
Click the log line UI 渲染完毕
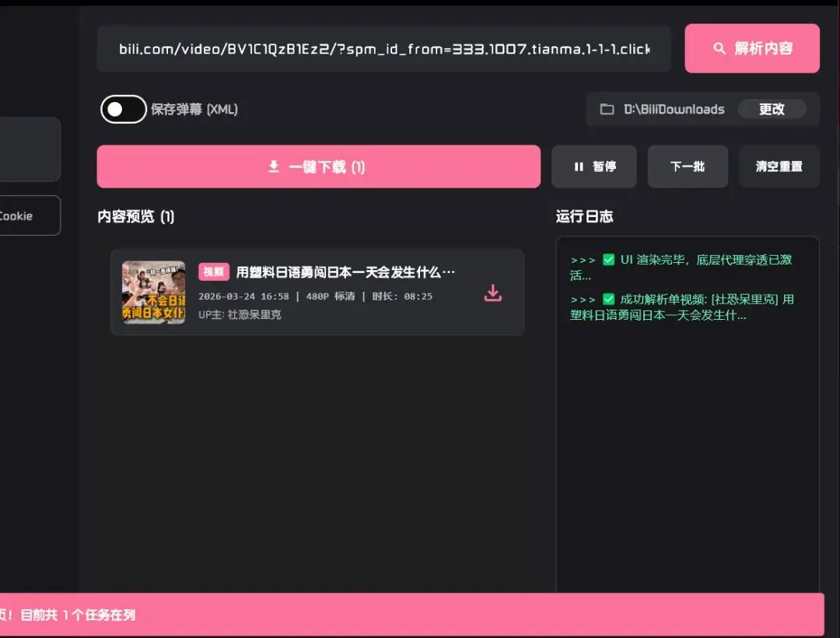[681, 268]
